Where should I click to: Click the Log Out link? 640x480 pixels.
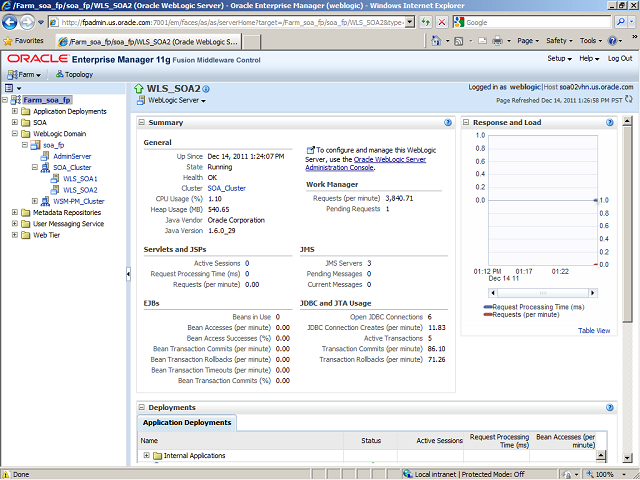point(620,58)
